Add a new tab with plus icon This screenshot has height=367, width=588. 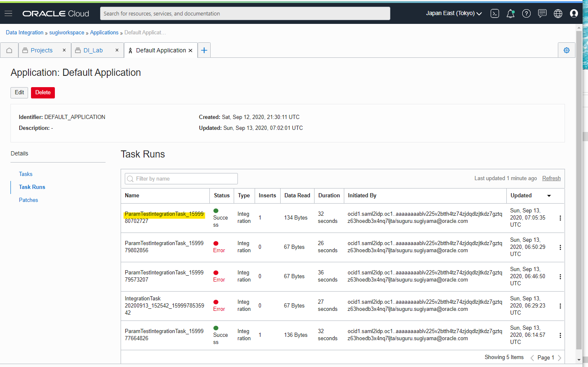[204, 50]
